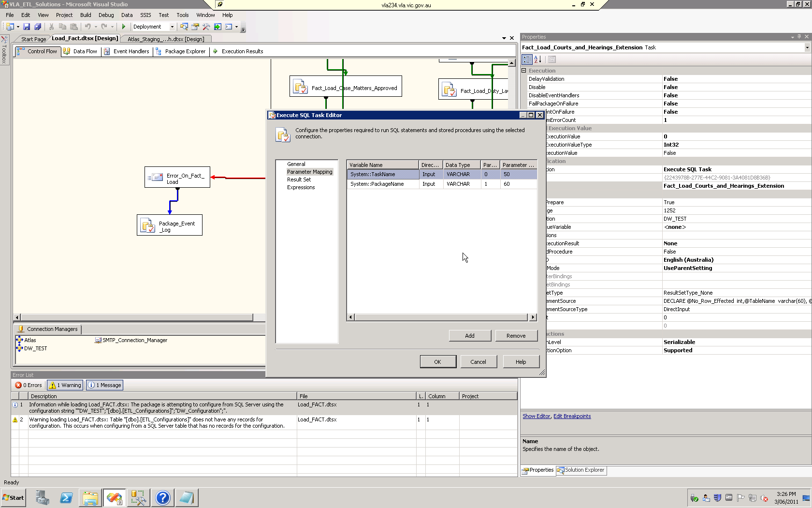Open the Debug menu
The height and width of the screenshot is (508, 812).
click(106, 15)
